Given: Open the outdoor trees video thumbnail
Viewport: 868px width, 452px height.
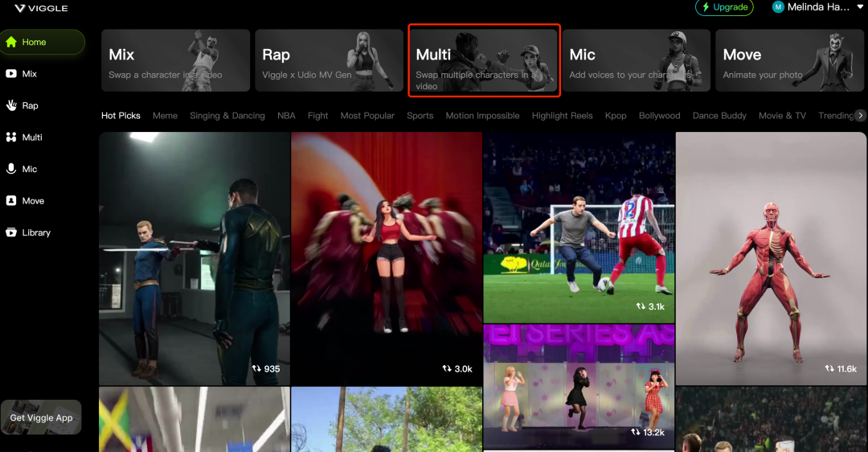Looking at the screenshot, I should [x=387, y=419].
